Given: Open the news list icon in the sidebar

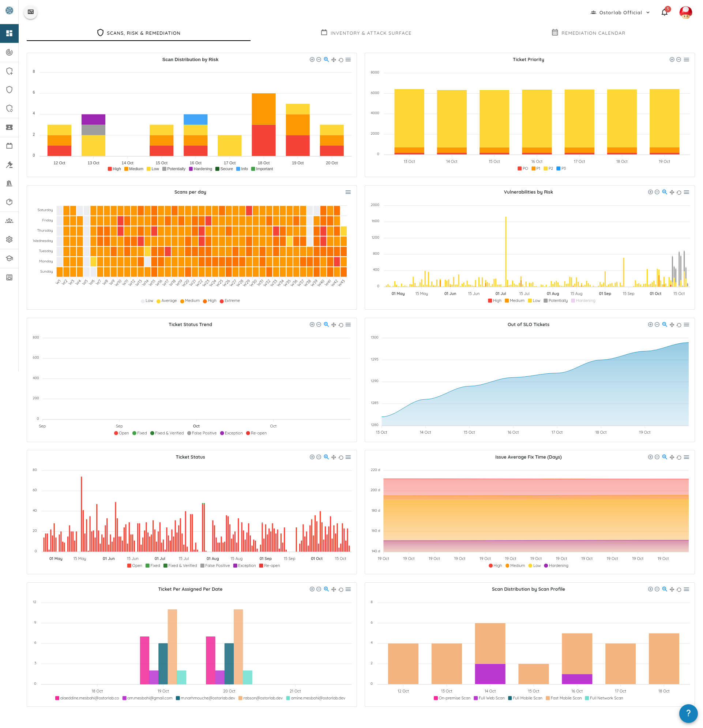Looking at the screenshot, I should (x=9, y=277).
